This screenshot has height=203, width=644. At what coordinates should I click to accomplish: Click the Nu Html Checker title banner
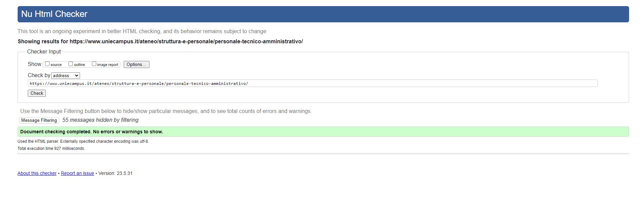pos(54,14)
